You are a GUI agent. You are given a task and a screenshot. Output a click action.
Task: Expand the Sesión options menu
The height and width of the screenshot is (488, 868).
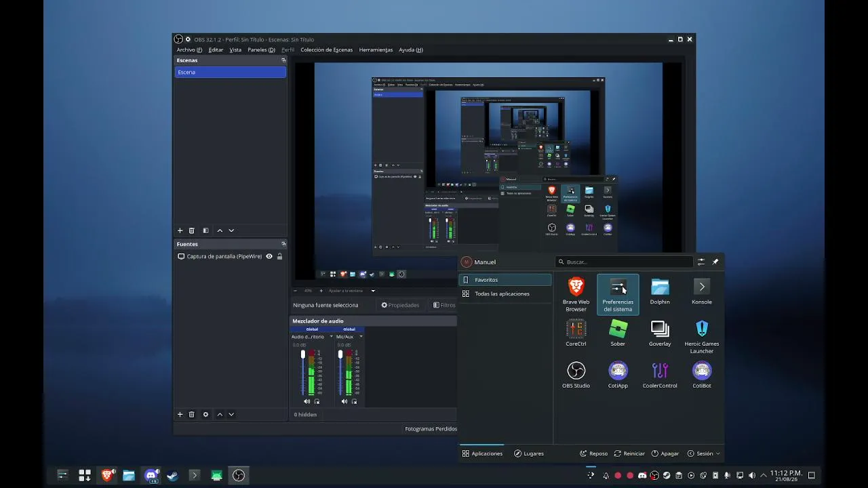pyautogui.click(x=703, y=453)
